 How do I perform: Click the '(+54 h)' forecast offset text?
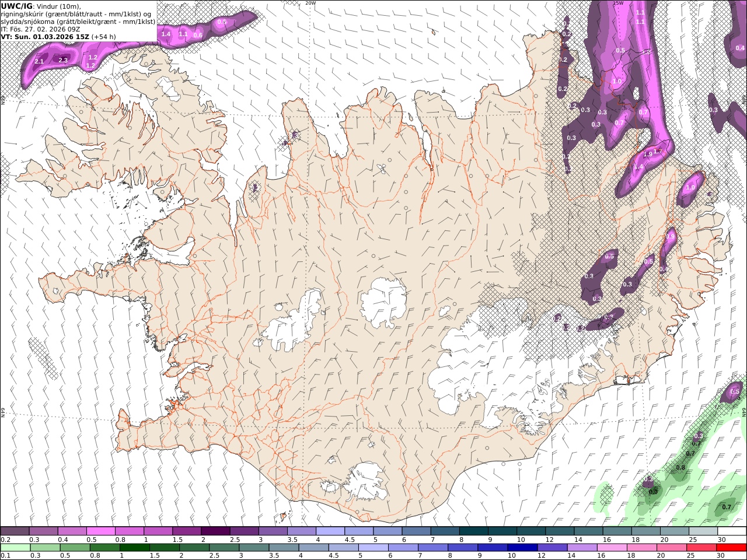click(104, 36)
